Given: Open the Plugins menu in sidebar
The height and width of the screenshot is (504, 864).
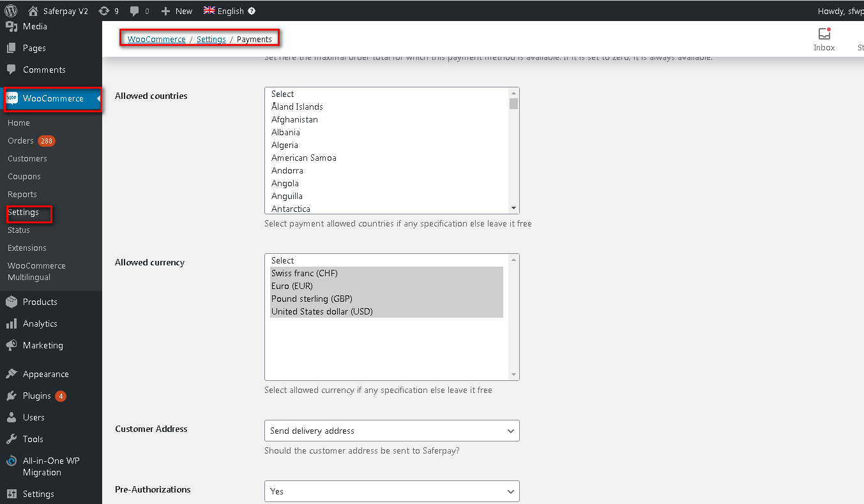Looking at the screenshot, I should click(x=36, y=396).
